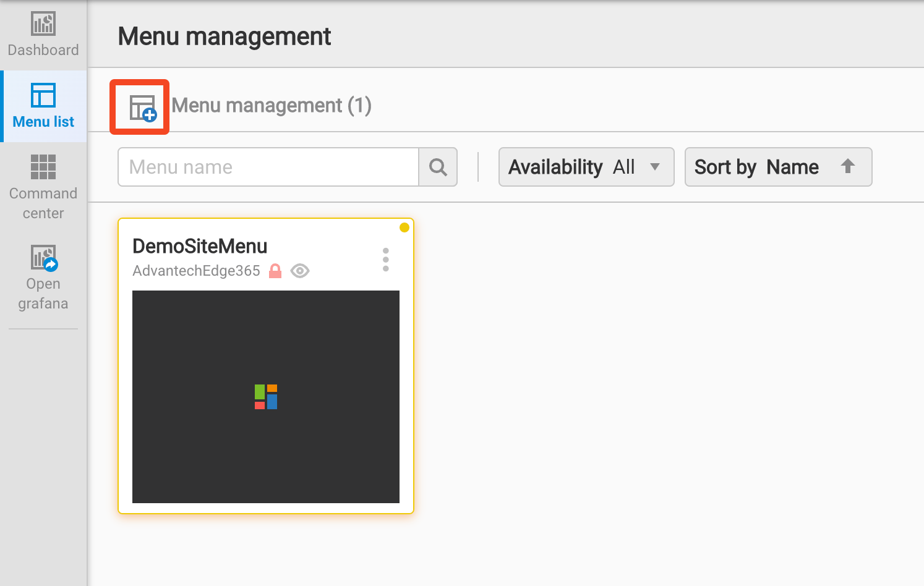This screenshot has width=924, height=586.
Task: Toggle the sort direction arrow
Action: point(848,166)
